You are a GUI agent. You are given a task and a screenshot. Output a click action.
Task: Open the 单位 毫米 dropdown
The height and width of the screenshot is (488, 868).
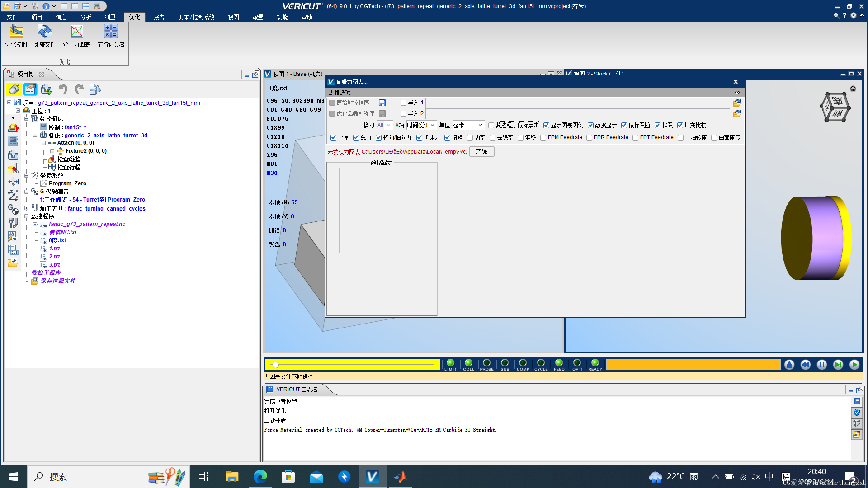point(468,126)
